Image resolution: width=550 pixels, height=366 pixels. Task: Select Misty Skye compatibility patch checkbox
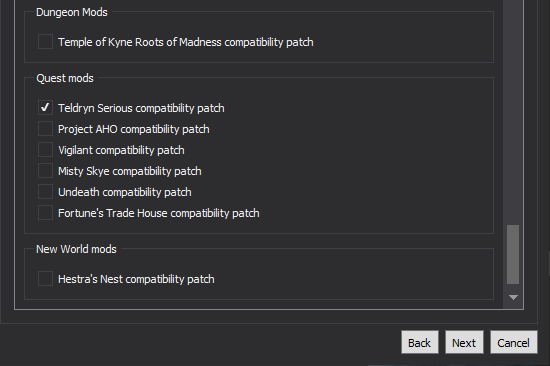(x=45, y=171)
